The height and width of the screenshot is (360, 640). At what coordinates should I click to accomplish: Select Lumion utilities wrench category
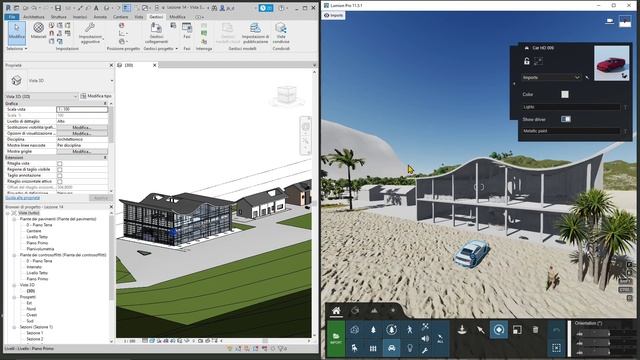425,350
